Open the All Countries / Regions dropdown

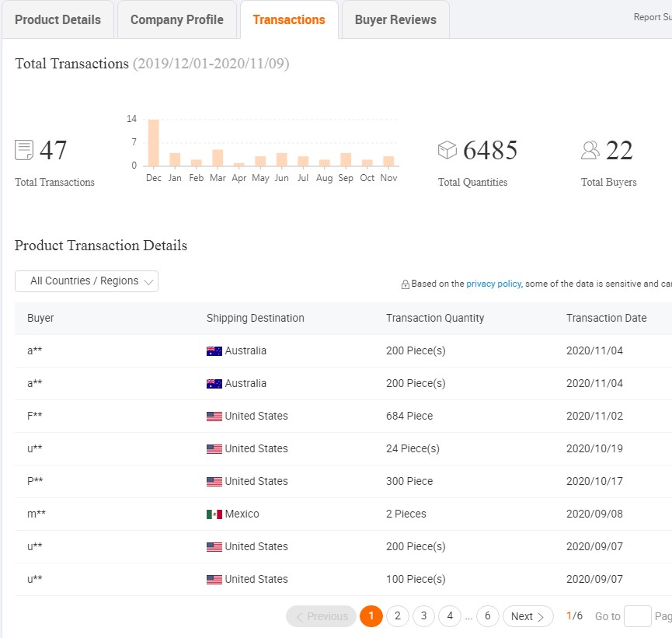[x=86, y=281]
